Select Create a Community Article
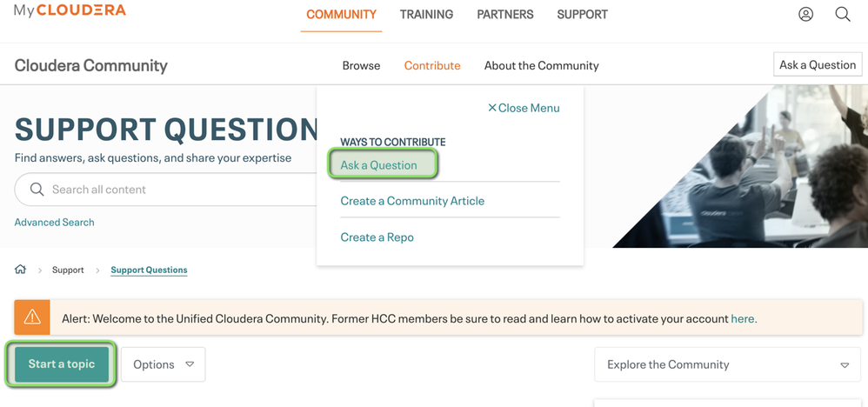868x407 pixels. 412,201
